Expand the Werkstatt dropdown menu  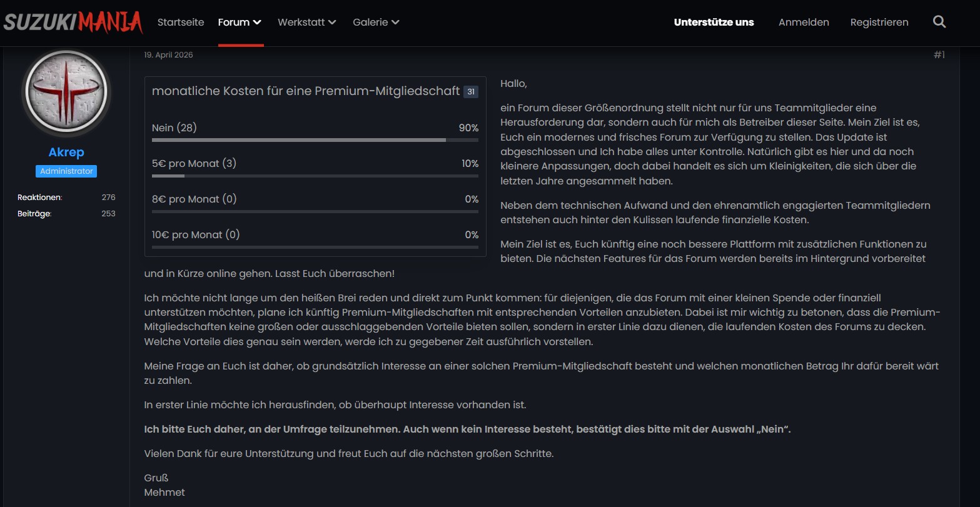[x=307, y=23]
